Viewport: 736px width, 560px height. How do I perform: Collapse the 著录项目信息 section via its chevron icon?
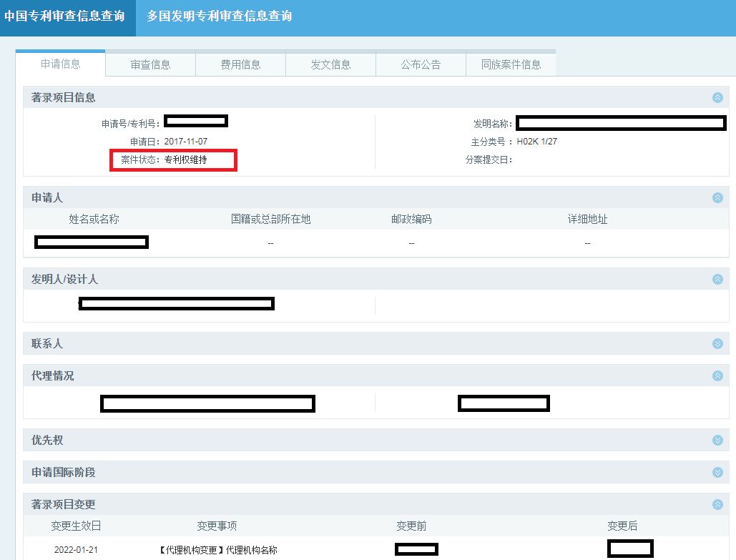(x=717, y=98)
